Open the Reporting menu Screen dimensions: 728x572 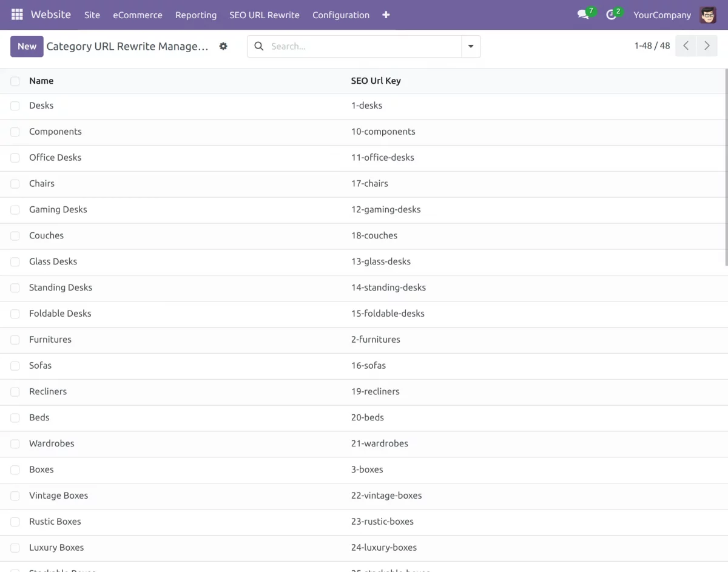click(x=195, y=15)
